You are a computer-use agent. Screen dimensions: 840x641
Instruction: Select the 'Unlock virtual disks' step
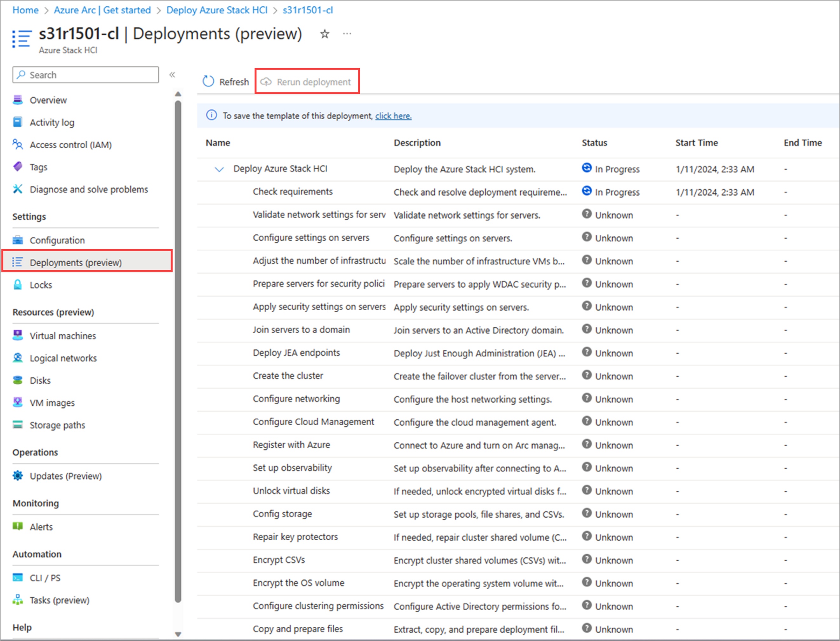tap(291, 491)
